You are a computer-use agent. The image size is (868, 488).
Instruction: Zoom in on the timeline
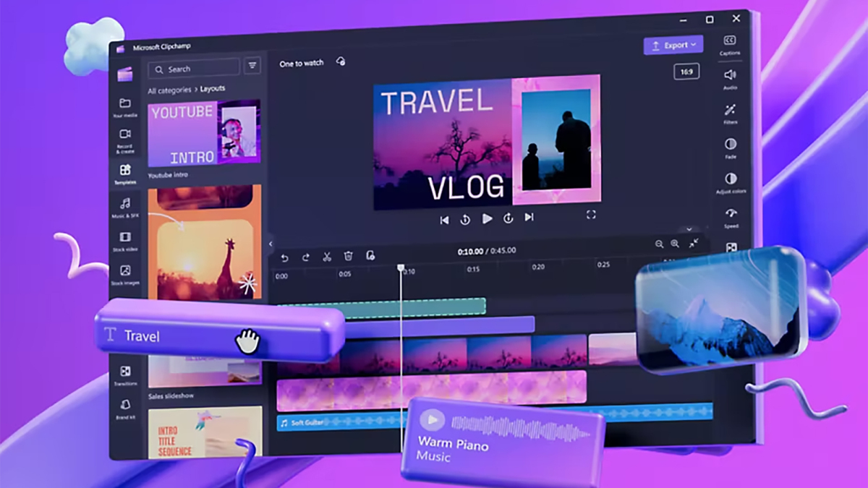coord(675,244)
